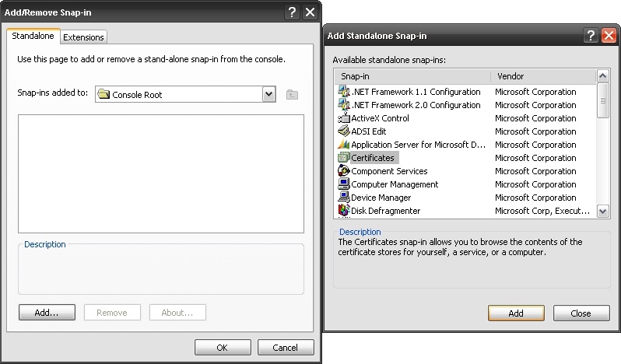Click the greyed Remove button
The image size is (621, 364).
point(112,313)
